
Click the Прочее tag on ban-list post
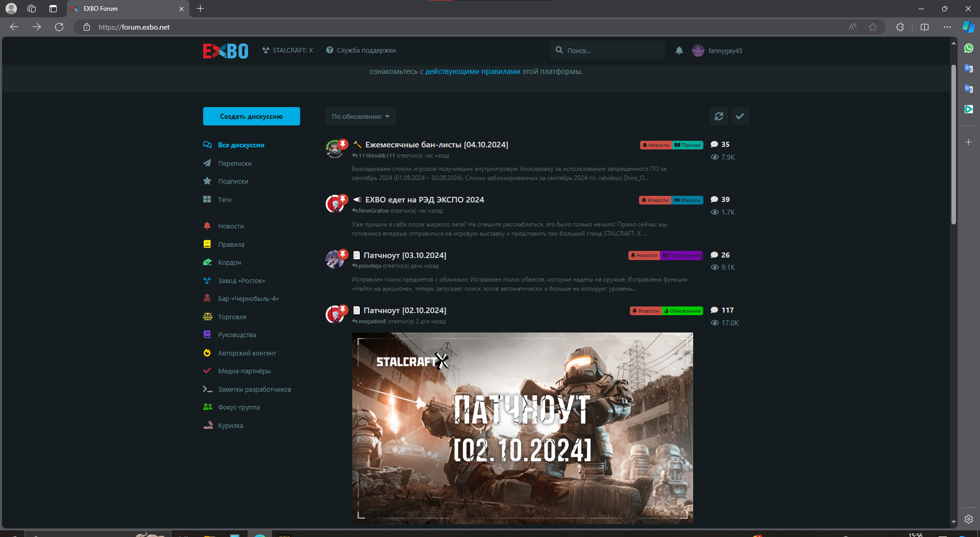click(x=688, y=145)
